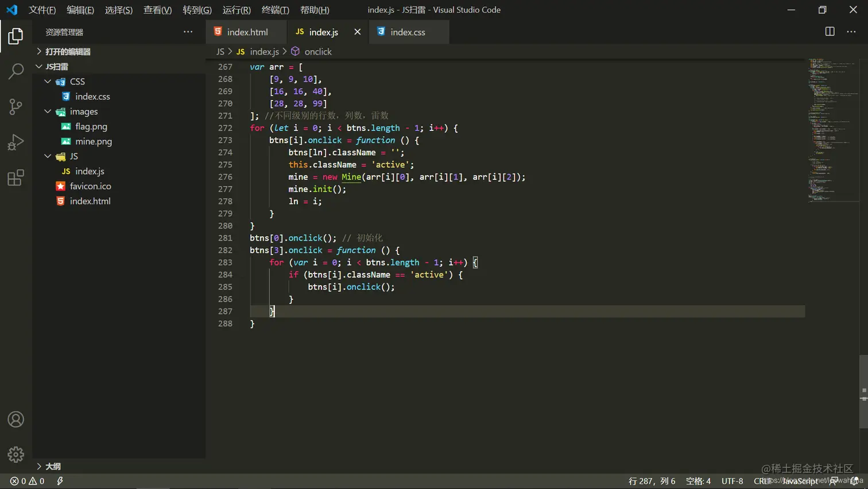This screenshot has height=489, width=868.
Task: Collapse the images folder
Action: click(x=84, y=111)
